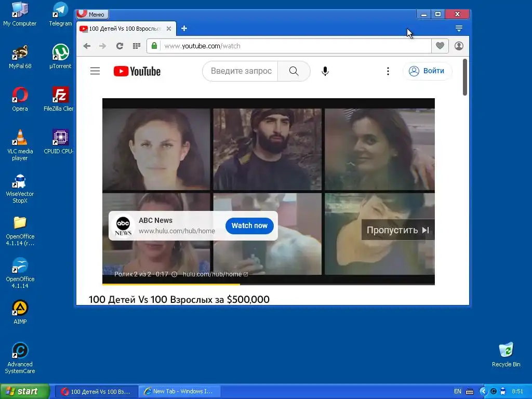Open hulu.com/hub/home link at video bottom
Screen dimensions: 532x399
coord(215,274)
